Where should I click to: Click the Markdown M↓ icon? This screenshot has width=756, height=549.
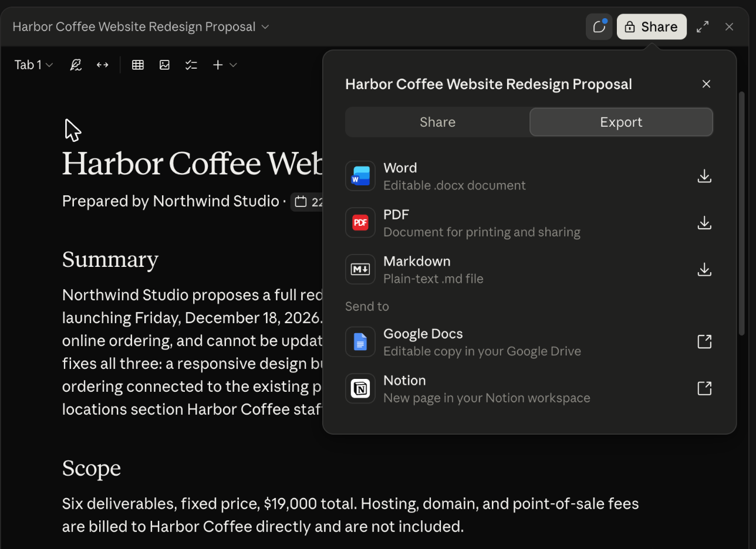click(x=360, y=270)
